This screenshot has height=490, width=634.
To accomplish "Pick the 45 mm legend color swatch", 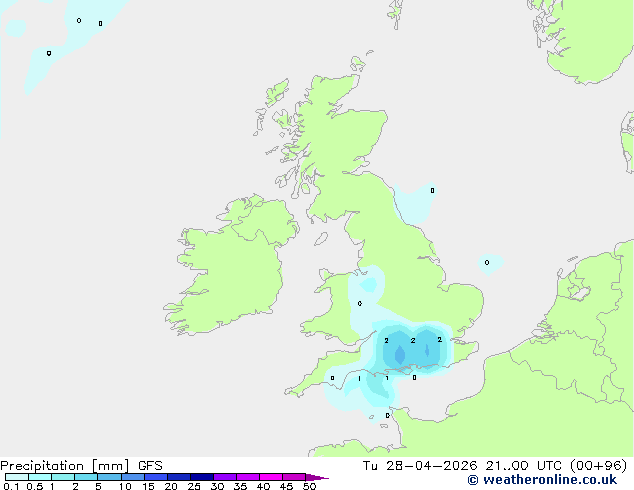I will tap(294, 477).
